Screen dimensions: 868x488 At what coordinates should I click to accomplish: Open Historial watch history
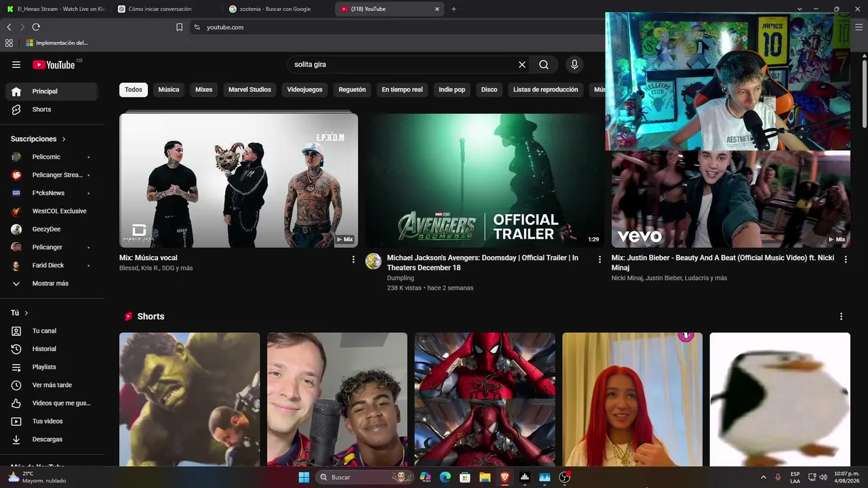click(52, 349)
